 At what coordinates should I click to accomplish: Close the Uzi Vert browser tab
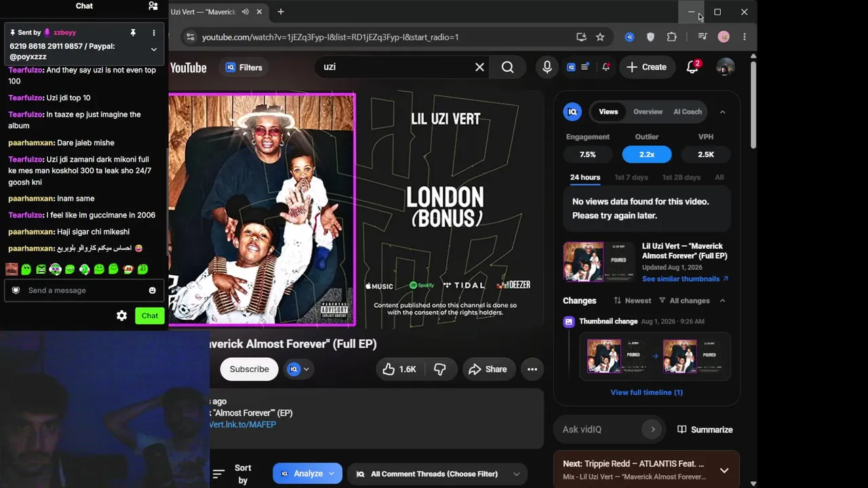point(259,12)
